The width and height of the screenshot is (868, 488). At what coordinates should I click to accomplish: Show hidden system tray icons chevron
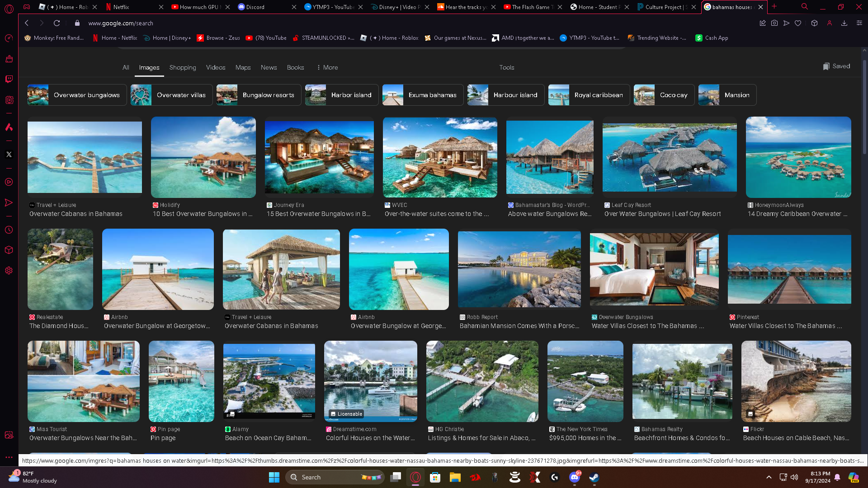click(x=769, y=477)
